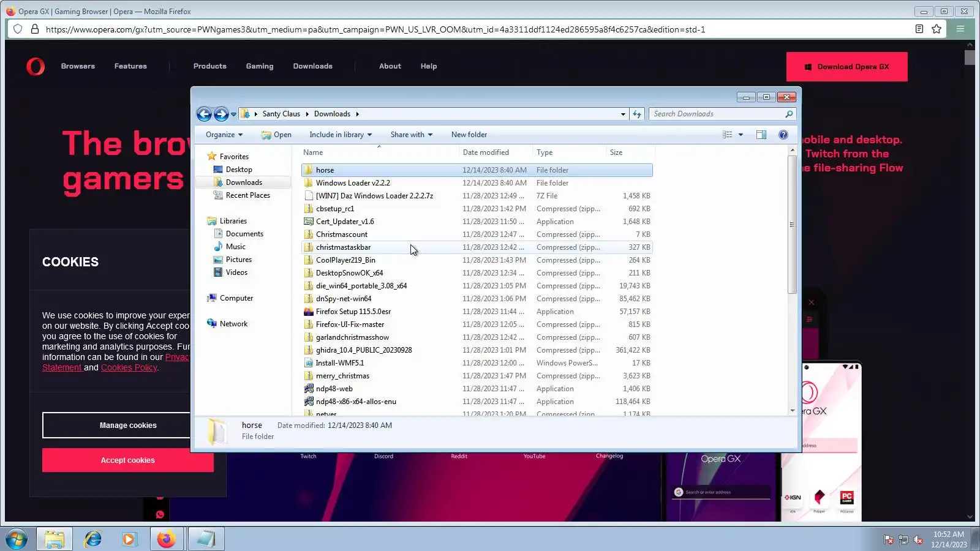Viewport: 980px width, 551px height.
Task: Click the Accept cookies button
Action: coord(128,460)
